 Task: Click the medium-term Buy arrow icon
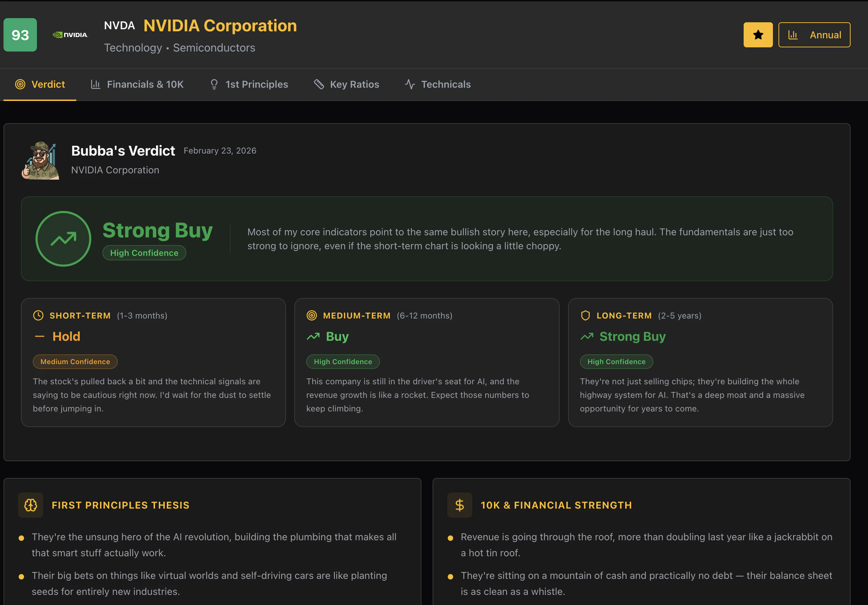pos(313,336)
